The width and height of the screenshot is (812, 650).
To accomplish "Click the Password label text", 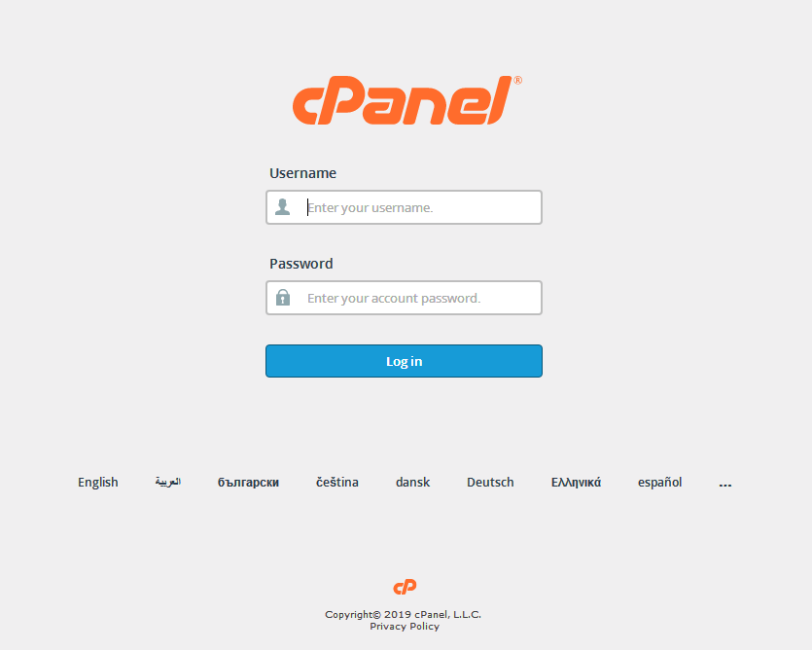I will tap(301, 264).
